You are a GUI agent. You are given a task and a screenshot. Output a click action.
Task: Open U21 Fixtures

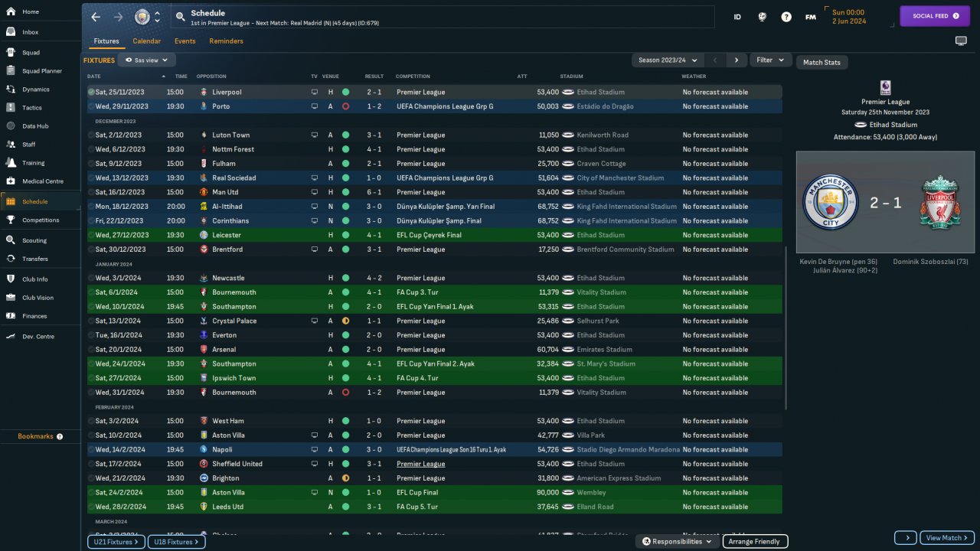pos(116,542)
